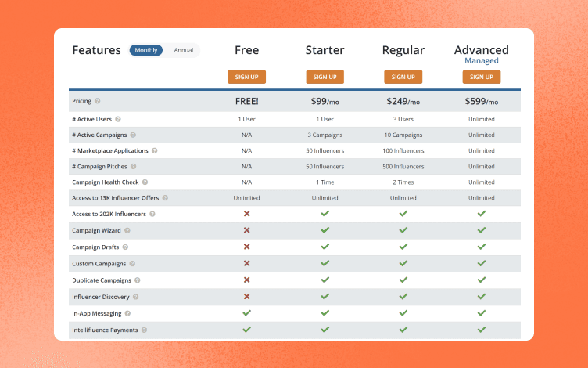Switch billing to Monthly
The image size is (588, 368).
(146, 50)
